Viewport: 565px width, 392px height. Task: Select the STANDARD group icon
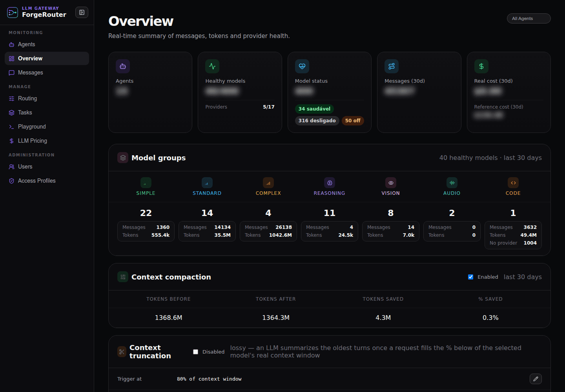pyautogui.click(x=207, y=183)
